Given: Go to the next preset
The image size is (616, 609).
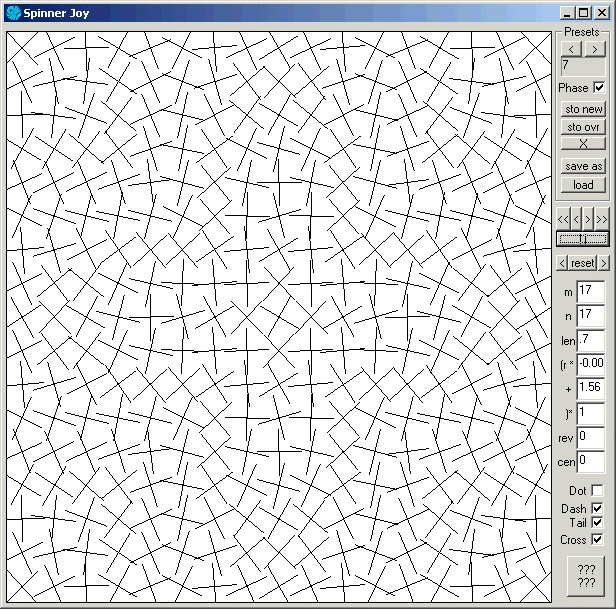Looking at the screenshot, I should click(x=594, y=49).
